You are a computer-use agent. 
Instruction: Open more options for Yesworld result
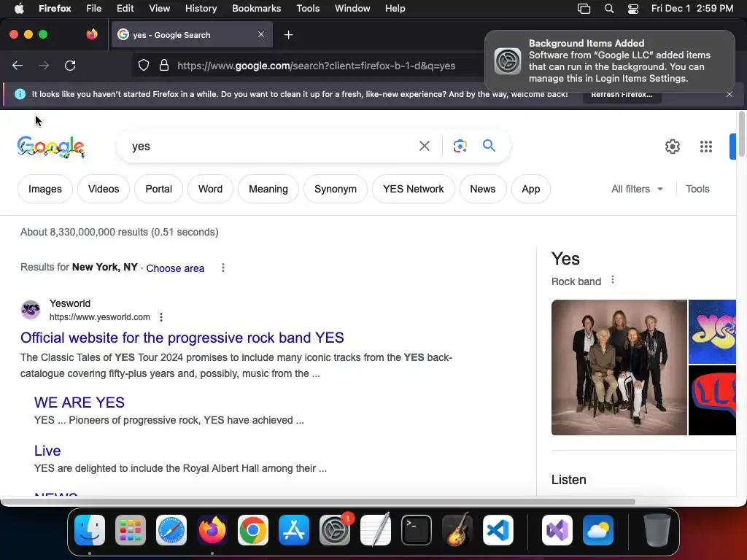tap(161, 317)
